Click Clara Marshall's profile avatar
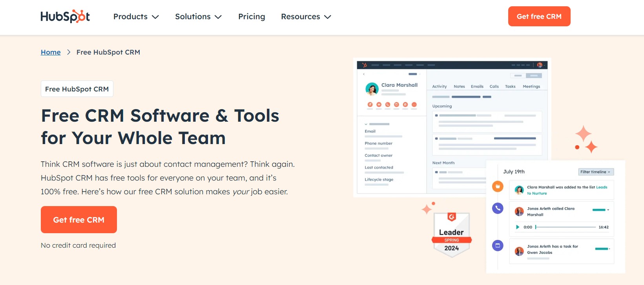 click(x=372, y=89)
